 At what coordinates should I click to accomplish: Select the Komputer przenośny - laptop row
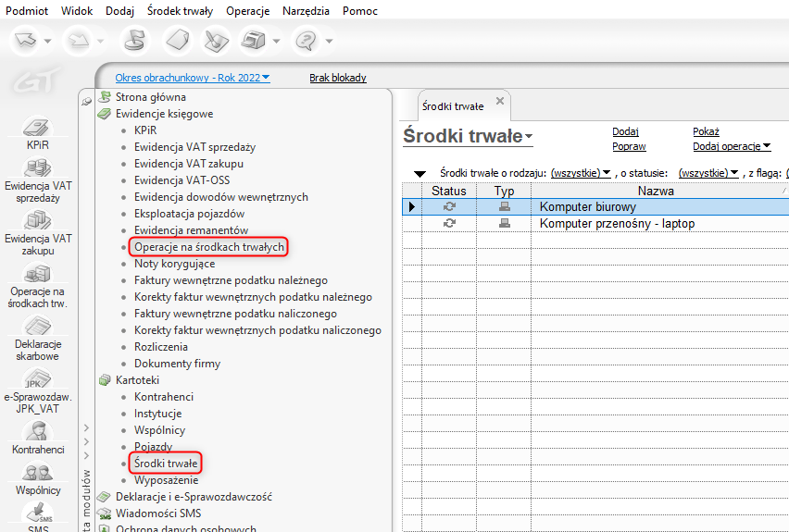(x=617, y=223)
